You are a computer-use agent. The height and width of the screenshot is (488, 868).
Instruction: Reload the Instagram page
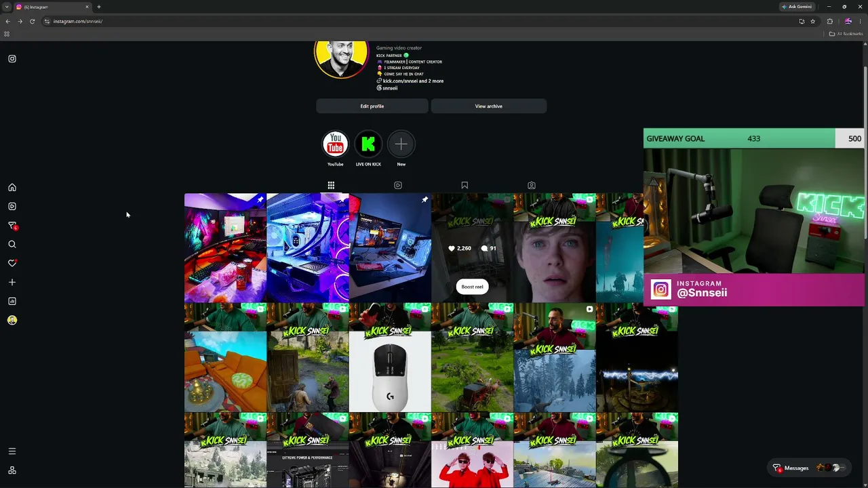click(32, 21)
